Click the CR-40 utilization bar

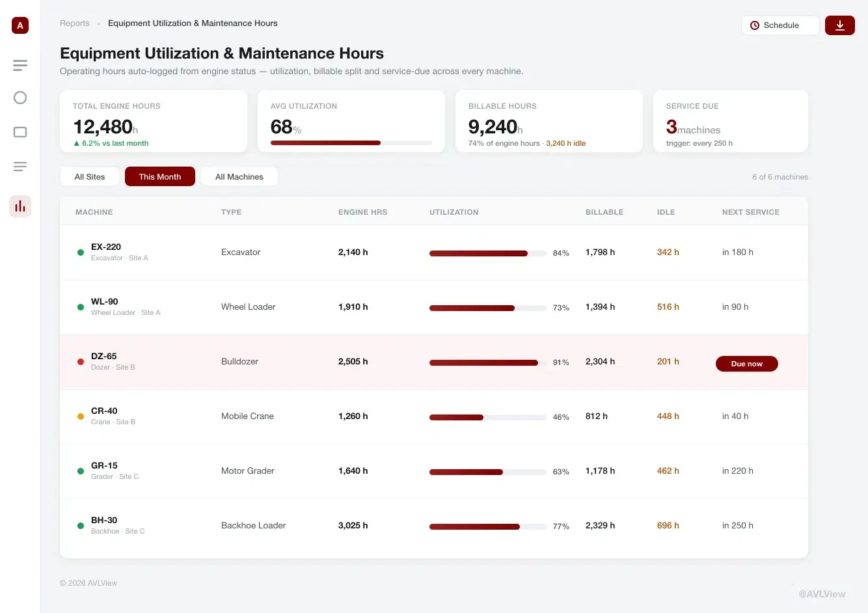pos(488,417)
